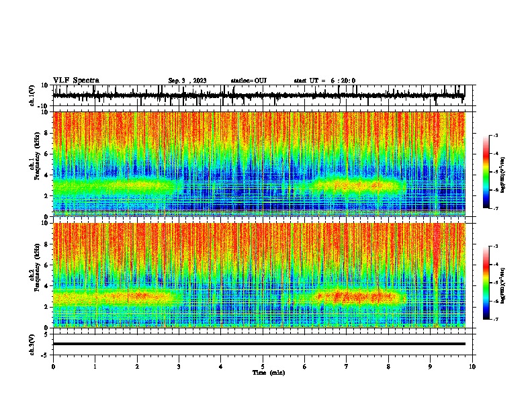Click the Time axis tick label "8"
The width and height of the screenshot is (532, 411).
click(x=388, y=367)
